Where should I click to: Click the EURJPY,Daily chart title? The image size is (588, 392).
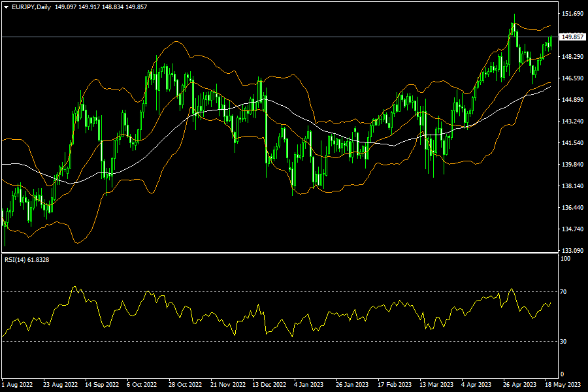click(31, 7)
